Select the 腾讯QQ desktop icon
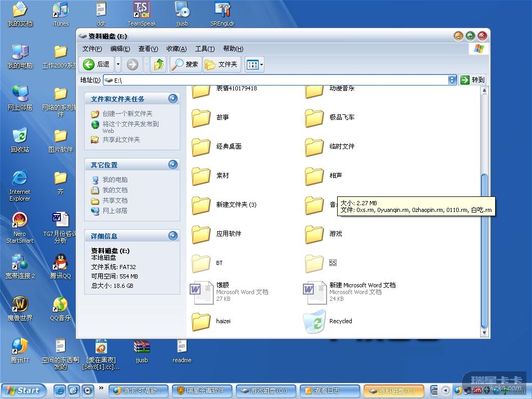This screenshot has width=532, height=399. [60, 267]
